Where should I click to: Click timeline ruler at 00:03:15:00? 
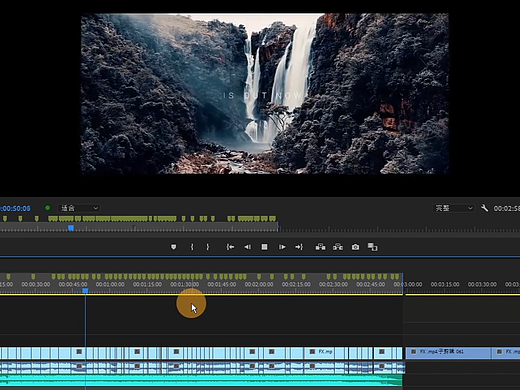(x=445, y=284)
